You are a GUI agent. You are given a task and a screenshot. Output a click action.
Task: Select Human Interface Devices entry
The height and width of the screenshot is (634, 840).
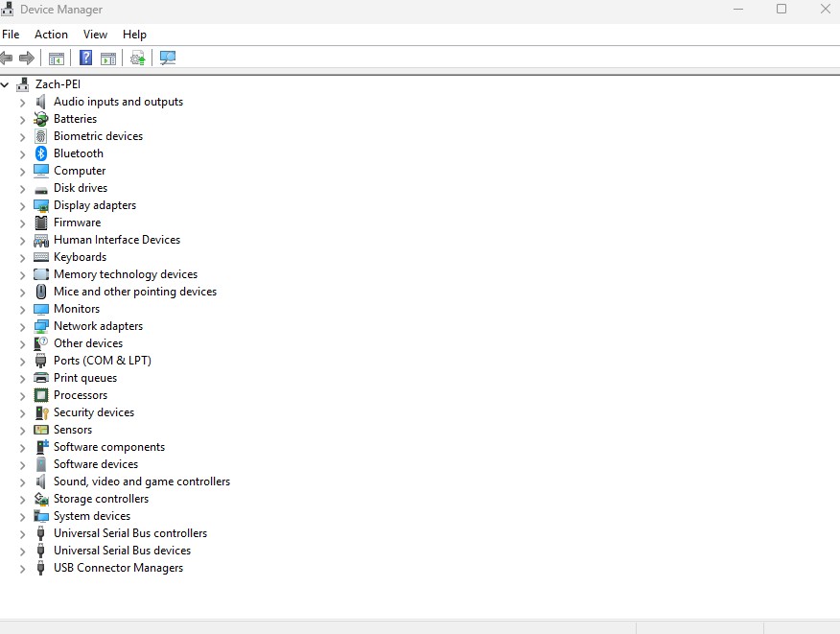(x=117, y=240)
